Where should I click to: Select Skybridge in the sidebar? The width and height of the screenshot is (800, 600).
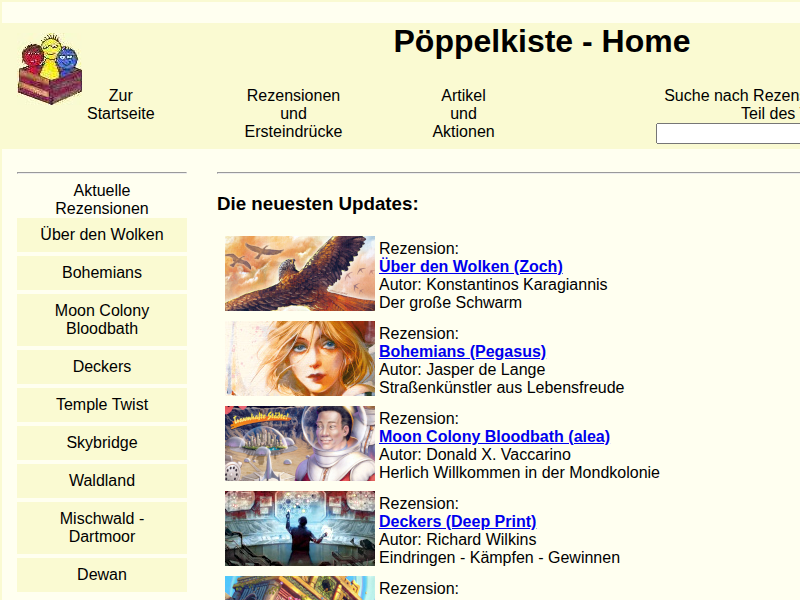point(102,443)
